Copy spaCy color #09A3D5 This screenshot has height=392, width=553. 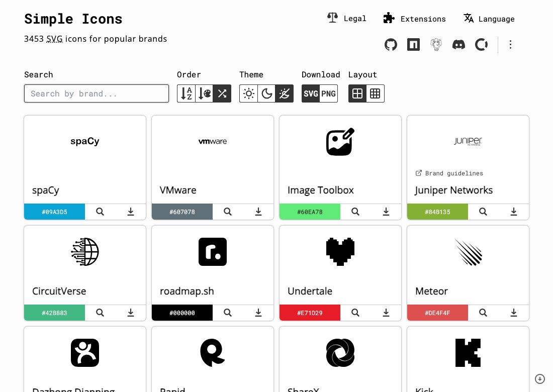coord(55,212)
